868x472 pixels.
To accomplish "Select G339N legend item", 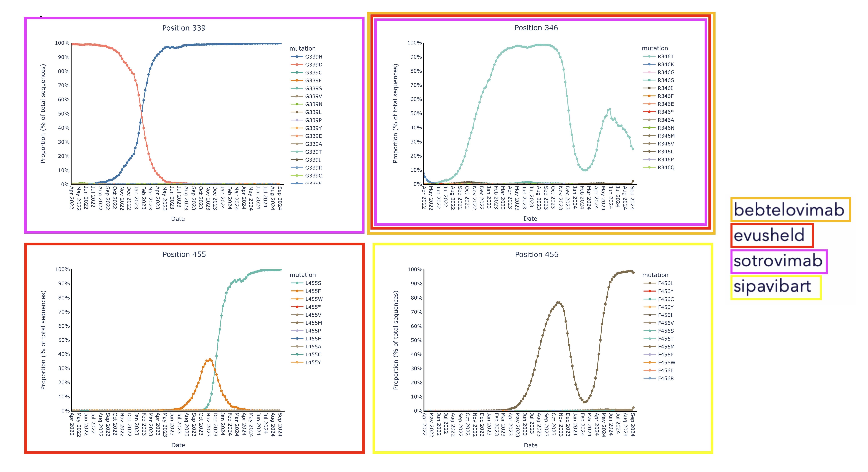I will click(x=307, y=104).
